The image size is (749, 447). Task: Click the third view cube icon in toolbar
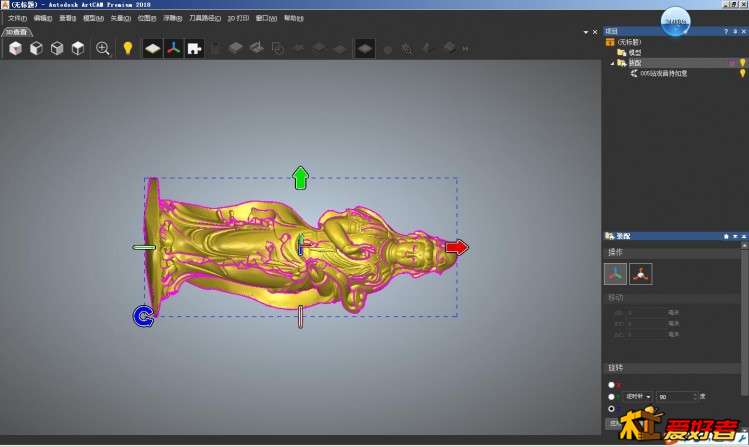coord(57,48)
